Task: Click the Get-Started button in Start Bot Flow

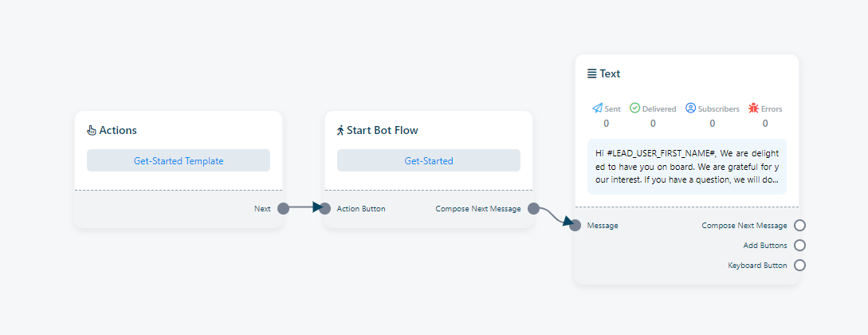Action: [x=429, y=160]
